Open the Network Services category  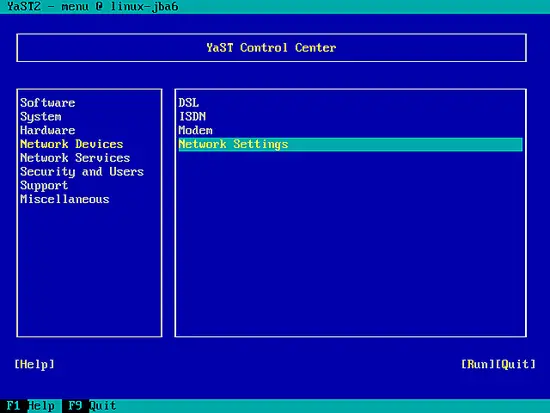pos(75,158)
